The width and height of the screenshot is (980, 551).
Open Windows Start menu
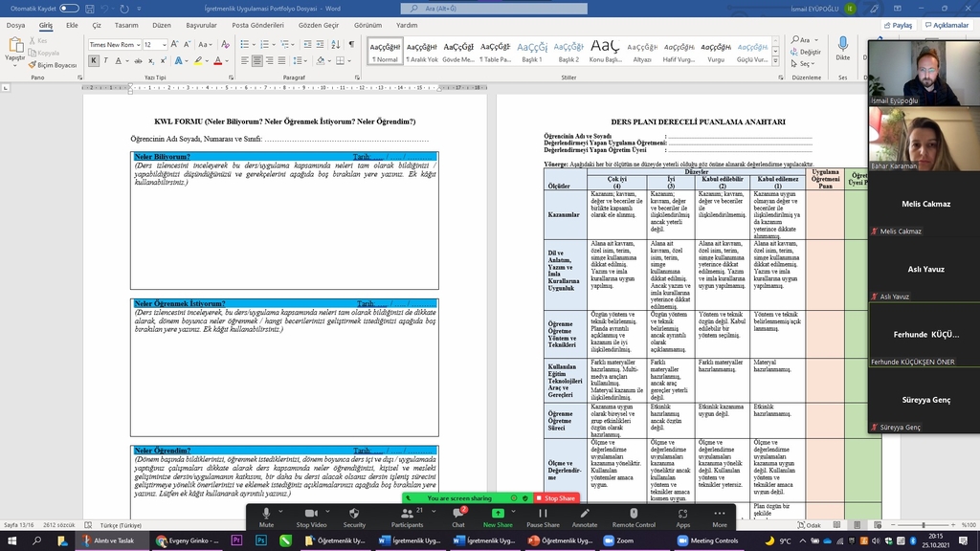11,541
